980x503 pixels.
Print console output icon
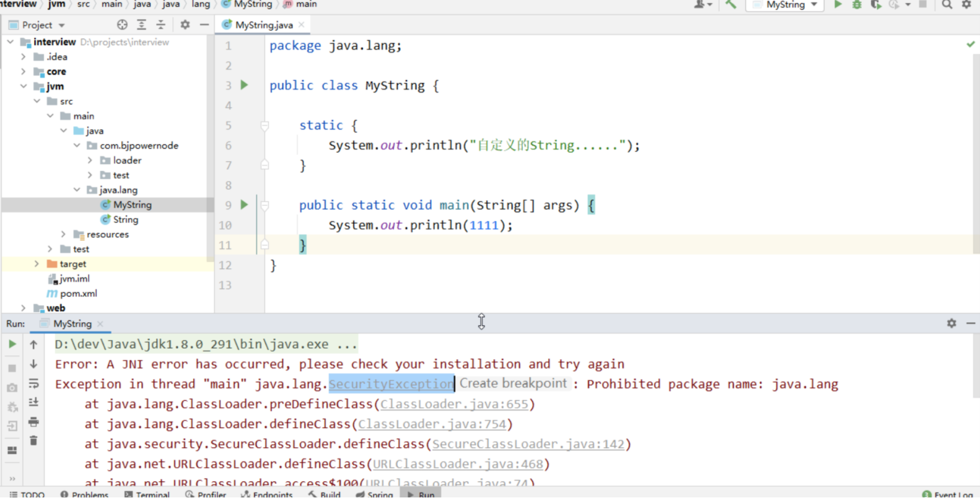[33, 422]
